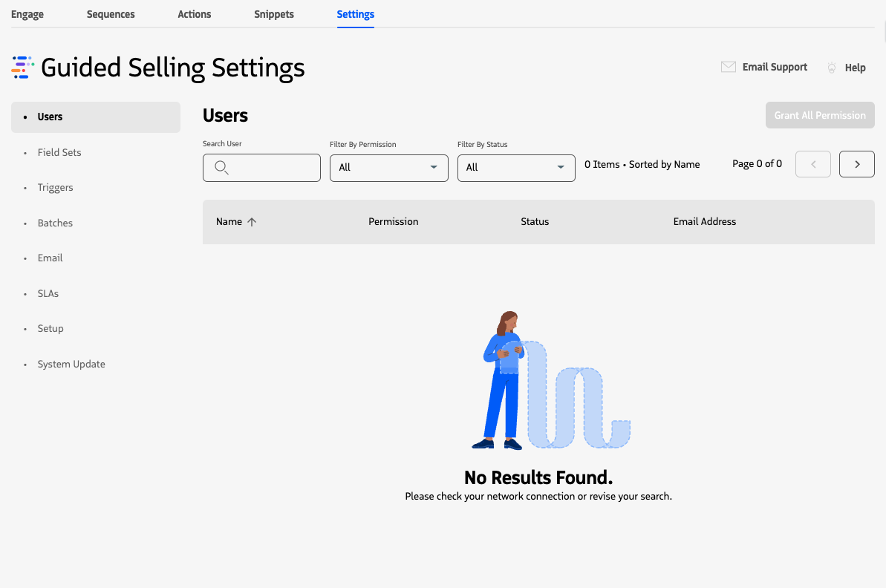The image size is (886, 588).
Task: Click the bullet icon next to Triggers
Action: click(26, 188)
